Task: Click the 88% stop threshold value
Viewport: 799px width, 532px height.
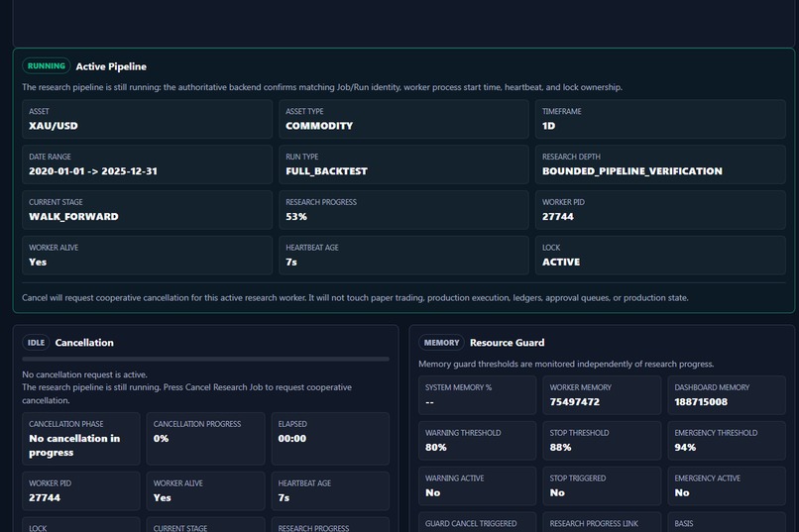Action: coord(560,447)
